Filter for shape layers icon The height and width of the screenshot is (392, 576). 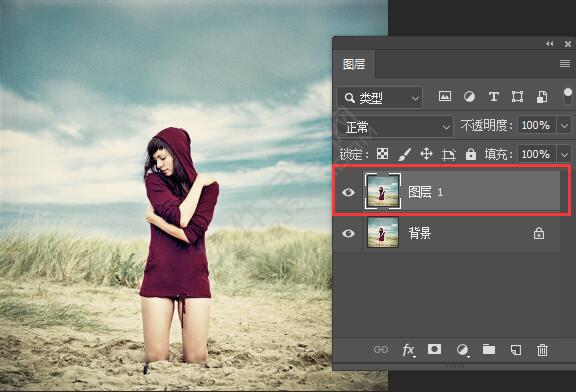click(x=518, y=97)
